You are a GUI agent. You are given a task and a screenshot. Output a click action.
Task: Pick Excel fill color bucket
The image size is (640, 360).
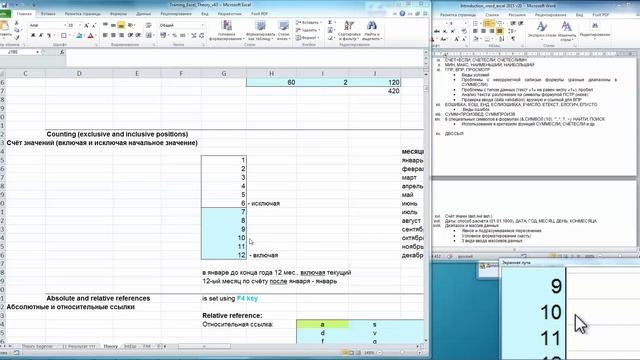pyautogui.click(x=79, y=36)
